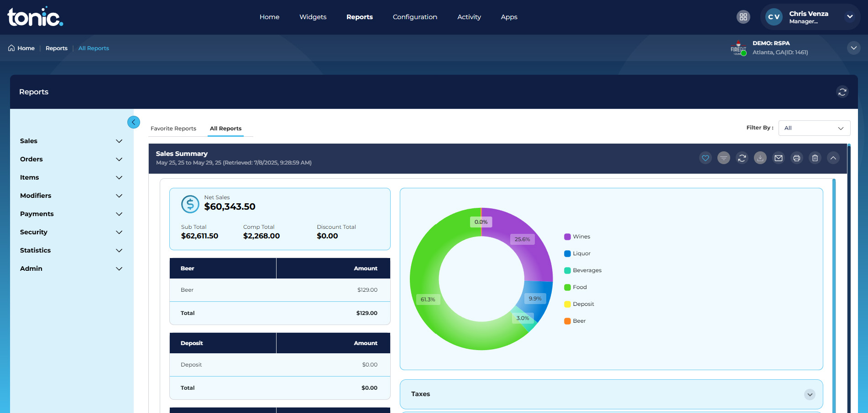Open the Filter By dropdown

click(814, 128)
